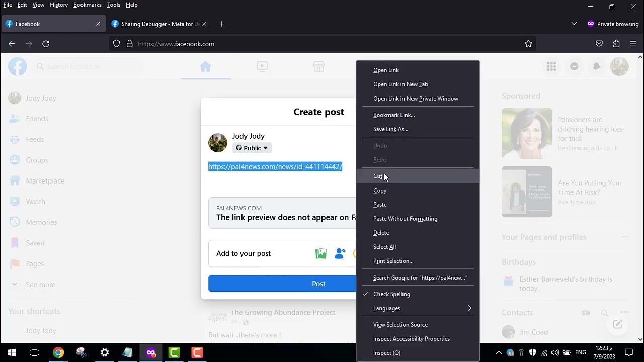Open the Extensions puzzle icon
The width and height of the screenshot is (644, 362).
tap(616, 44)
